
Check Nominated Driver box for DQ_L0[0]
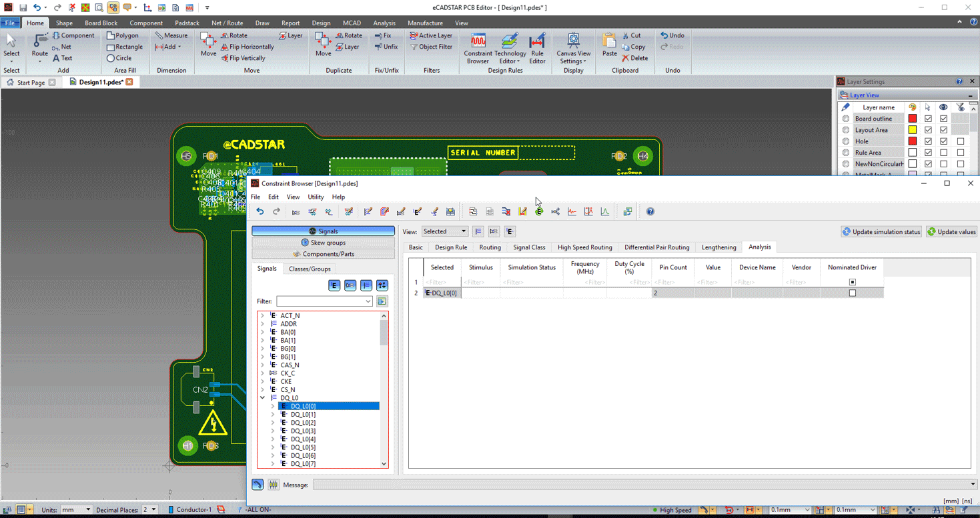click(x=852, y=293)
